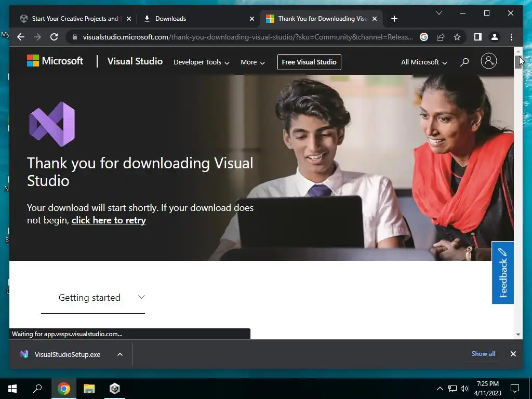532x399 pixels.
Task: View site info via padlock icon
Action: [x=75, y=37]
